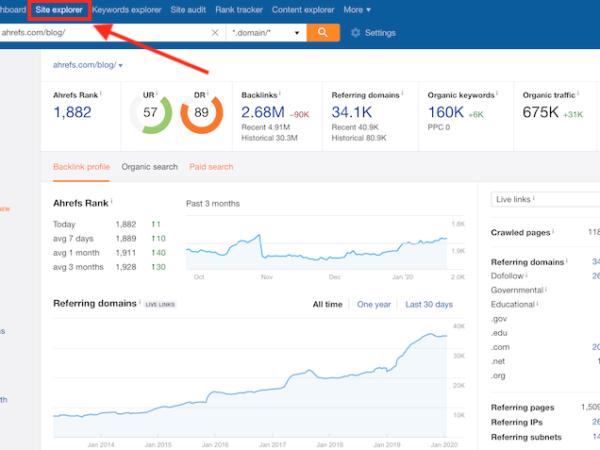The width and height of the screenshot is (600, 450).
Task: Expand the ahrefs.com/blog/ title dropdown arrow
Action: pyautogui.click(x=121, y=66)
